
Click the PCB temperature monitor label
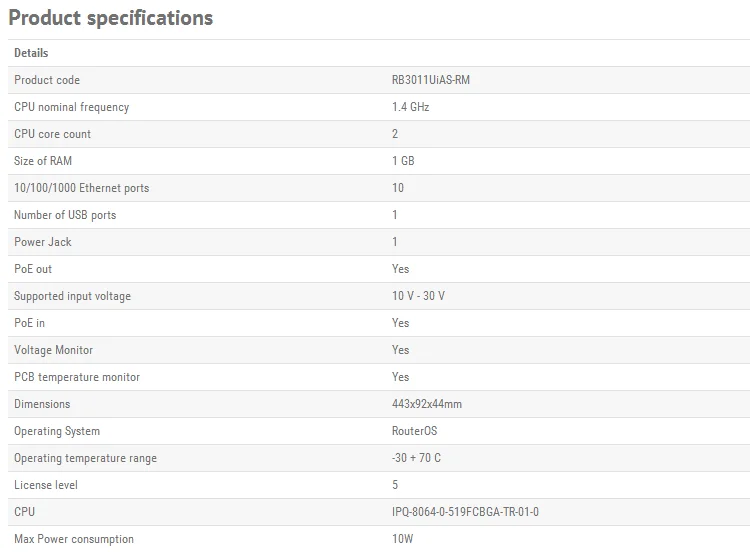click(x=77, y=377)
